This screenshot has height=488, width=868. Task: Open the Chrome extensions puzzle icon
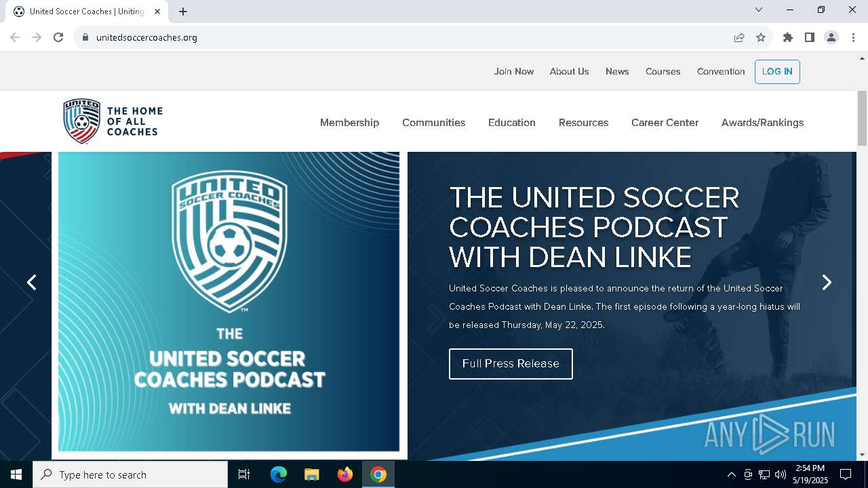(x=788, y=37)
